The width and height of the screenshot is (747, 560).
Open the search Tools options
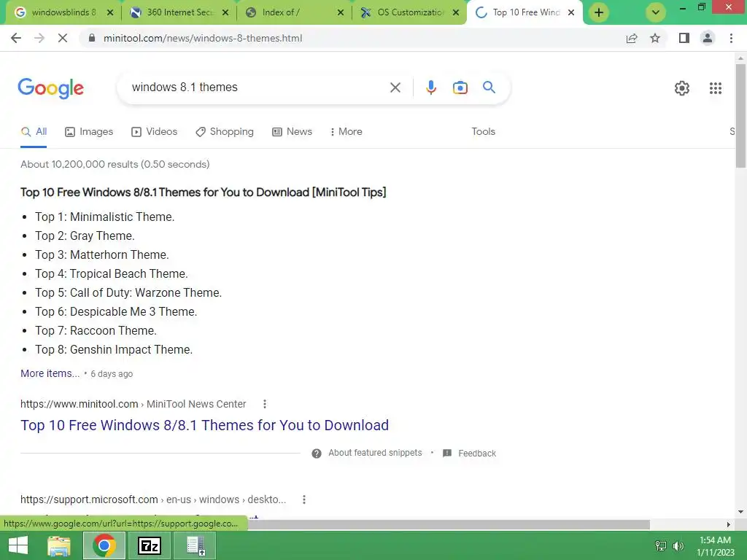[x=483, y=132]
